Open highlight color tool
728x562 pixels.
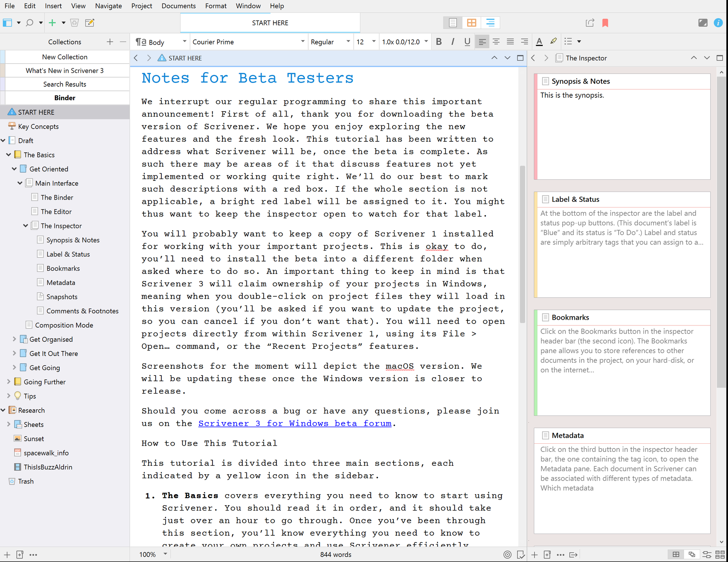tap(553, 42)
